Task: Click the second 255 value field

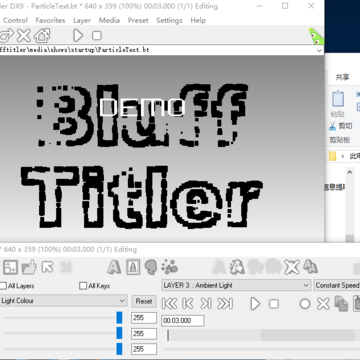Action: 144,334
